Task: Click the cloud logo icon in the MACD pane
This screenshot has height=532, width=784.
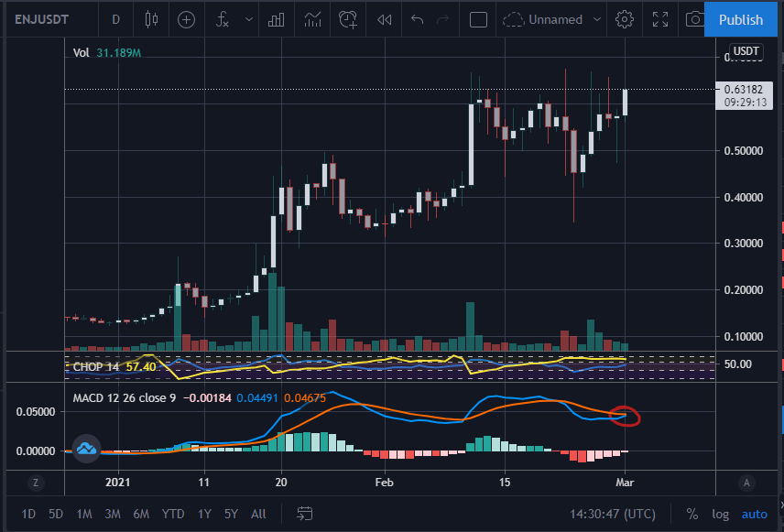Action: 86,449
